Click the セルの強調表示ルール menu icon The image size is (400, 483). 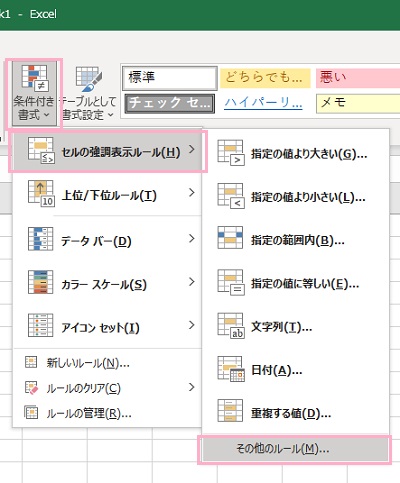41,150
